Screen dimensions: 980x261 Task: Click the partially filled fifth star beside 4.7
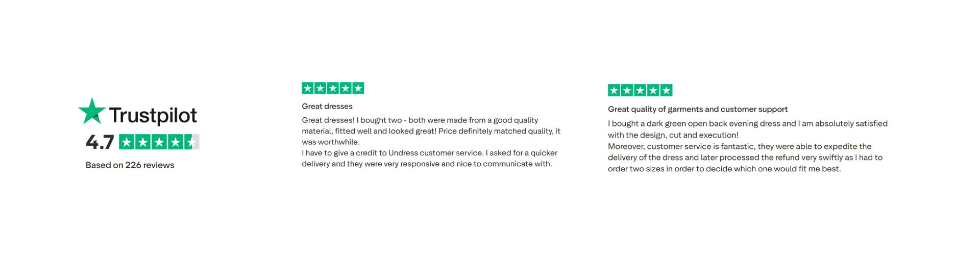tap(191, 142)
